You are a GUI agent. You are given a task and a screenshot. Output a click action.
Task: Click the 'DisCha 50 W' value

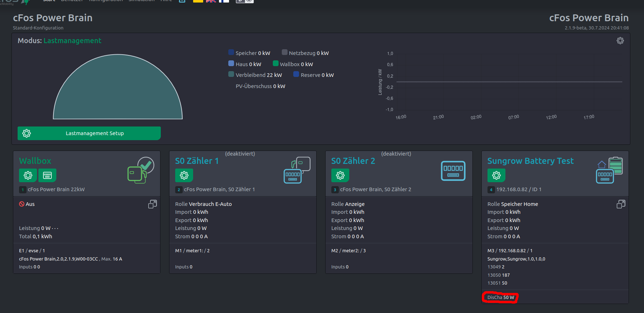[x=501, y=298]
